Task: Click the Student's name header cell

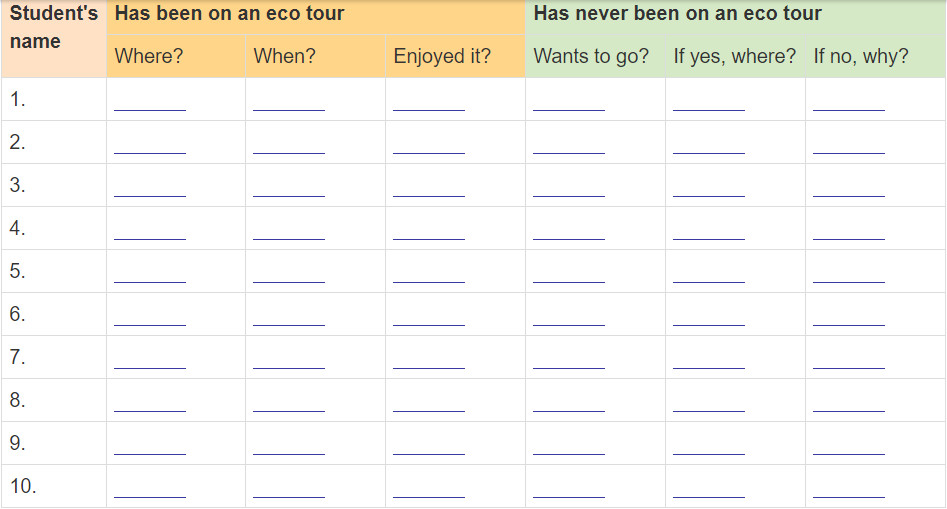Action: coord(54,39)
